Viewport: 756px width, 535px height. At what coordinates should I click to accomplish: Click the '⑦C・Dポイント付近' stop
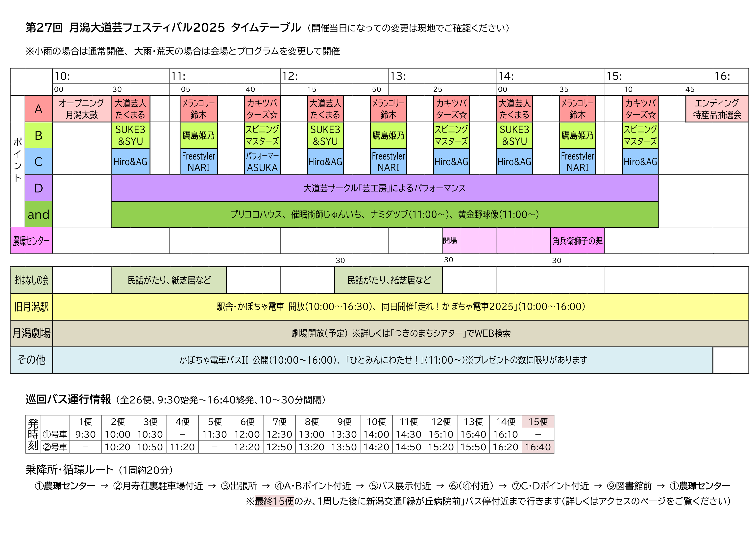tap(550, 486)
